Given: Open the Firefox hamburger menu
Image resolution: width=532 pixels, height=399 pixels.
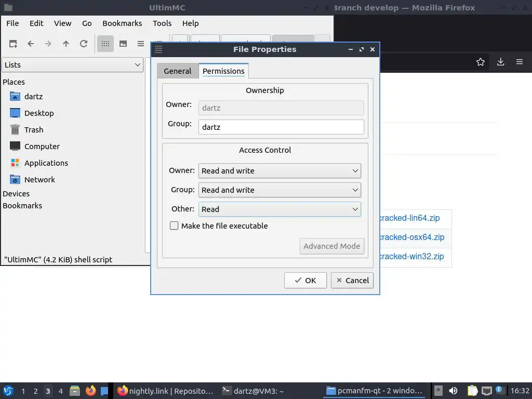Looking at the screenshot, I should tap(520, 62).
